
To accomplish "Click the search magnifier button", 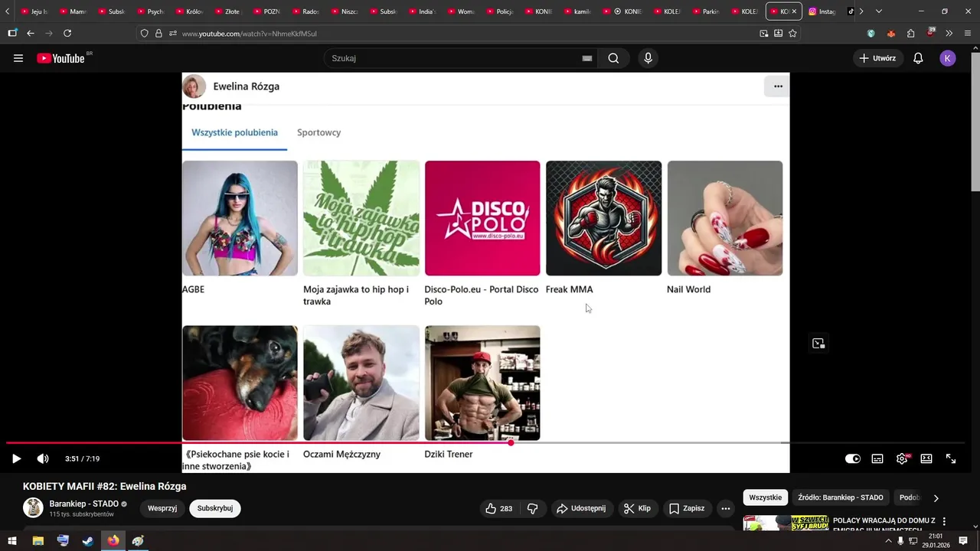I will (613, 58).
